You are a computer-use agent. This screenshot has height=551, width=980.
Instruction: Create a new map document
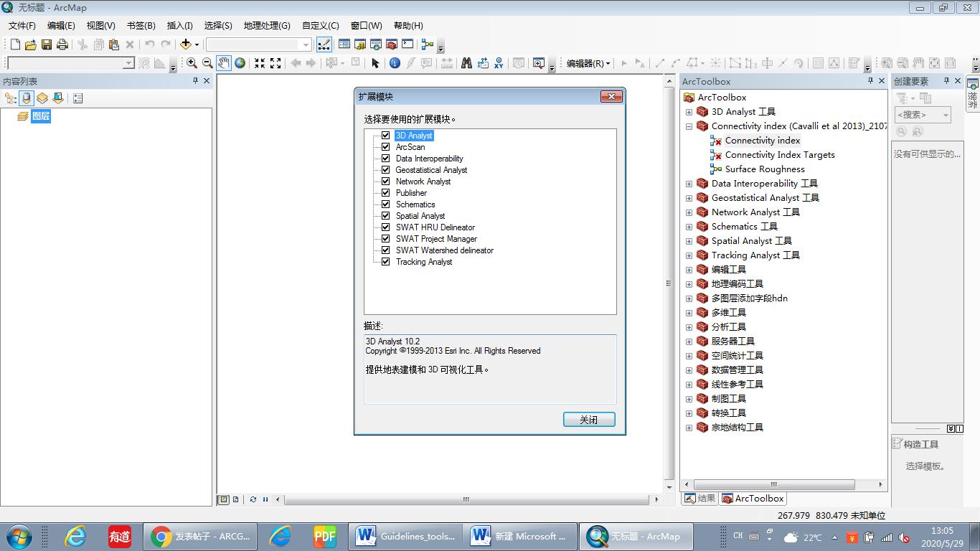pyautogui.click(x=15, y=44)
